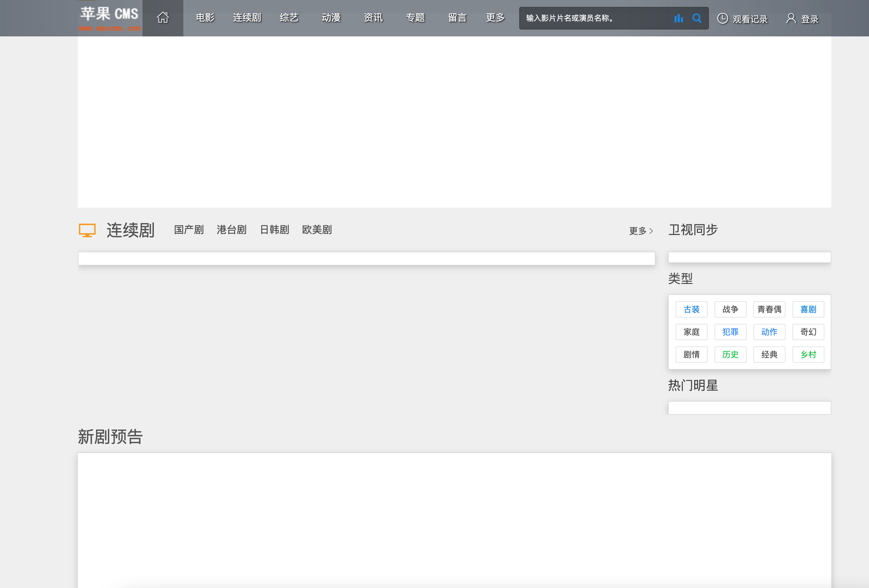Image resolution: width=869 pixels, height=588 pixels.
Task: Choose the 战争 genre tag
Action: point(730,309)
